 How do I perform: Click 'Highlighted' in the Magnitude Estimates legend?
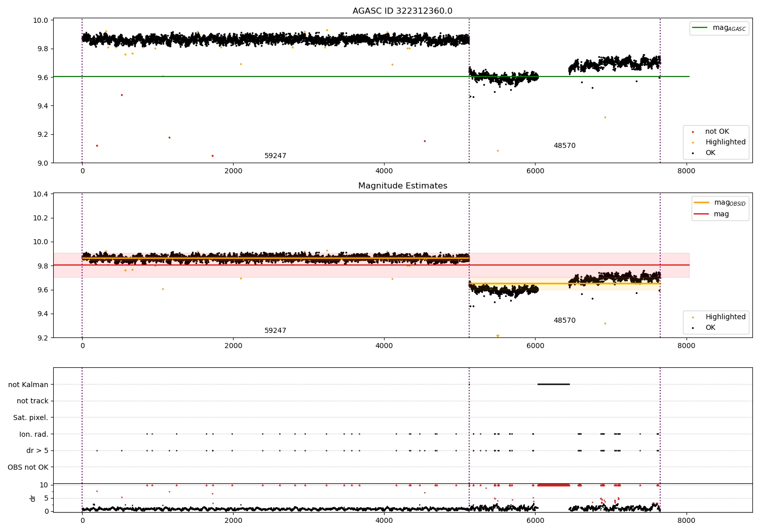pyautogui.click(x=726, y=317)
